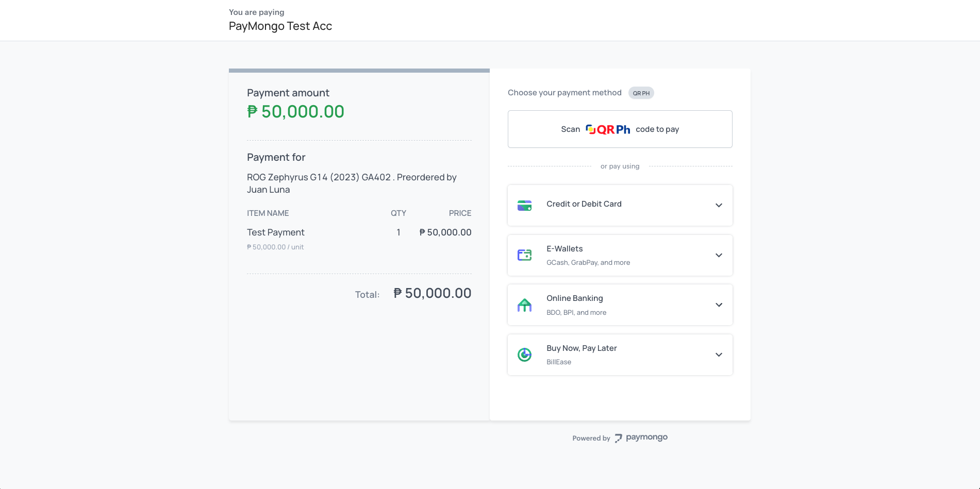Click the Total: label

[367, 295]
